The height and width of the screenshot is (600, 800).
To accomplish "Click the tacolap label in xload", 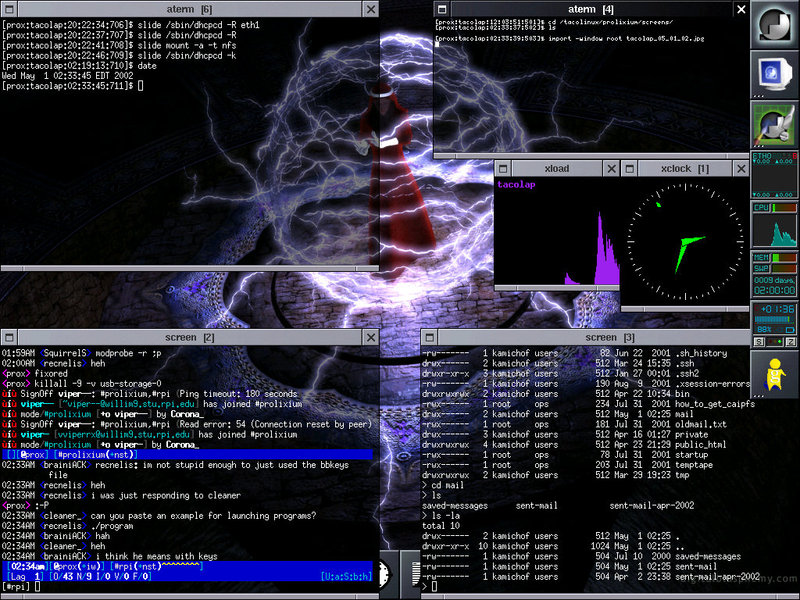I will 516,184.
